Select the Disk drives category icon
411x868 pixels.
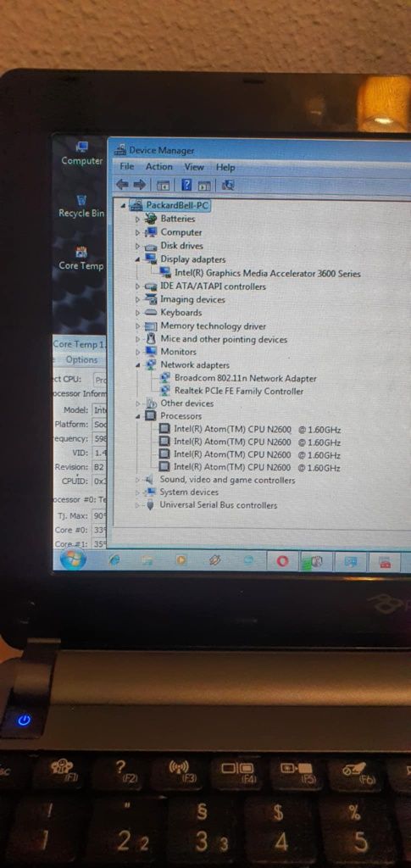pos(151,247)
